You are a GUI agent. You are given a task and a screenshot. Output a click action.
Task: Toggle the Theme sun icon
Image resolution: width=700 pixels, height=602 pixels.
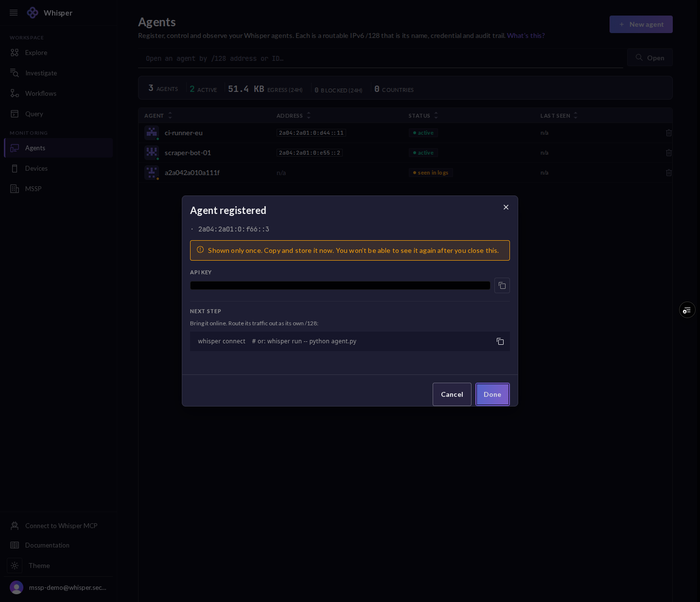(15, 566)
